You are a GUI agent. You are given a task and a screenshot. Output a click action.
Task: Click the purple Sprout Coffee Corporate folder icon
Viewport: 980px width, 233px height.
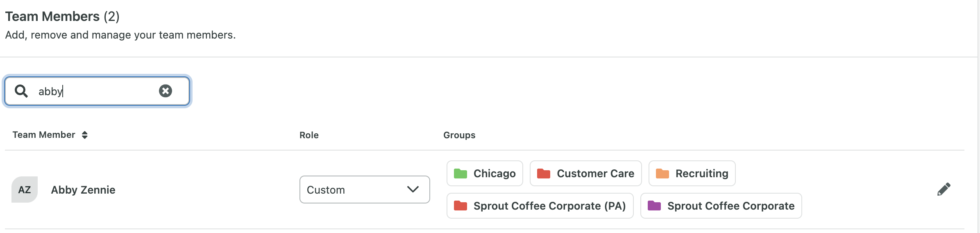tap(654, 206)
